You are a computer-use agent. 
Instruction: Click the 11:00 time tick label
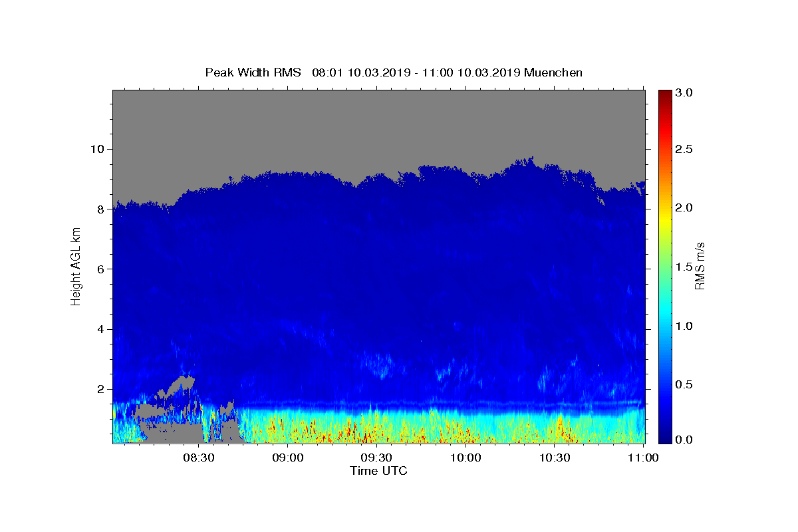643,458
